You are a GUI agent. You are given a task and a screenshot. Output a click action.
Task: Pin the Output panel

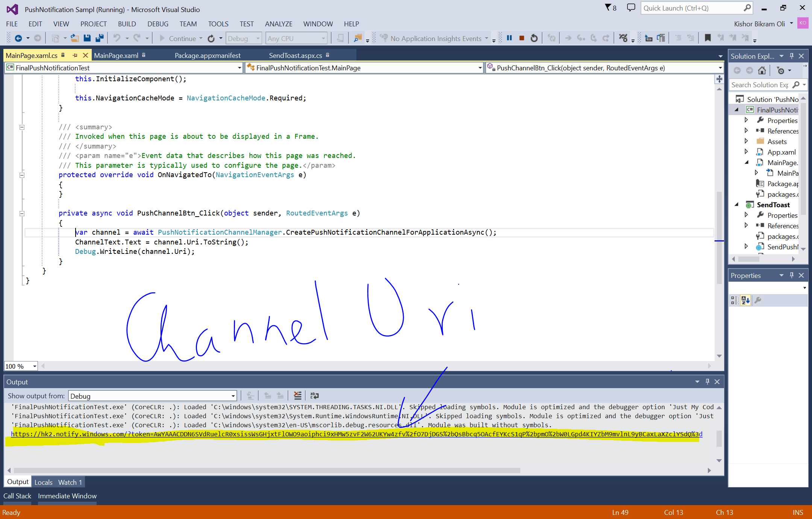(707, 382)
